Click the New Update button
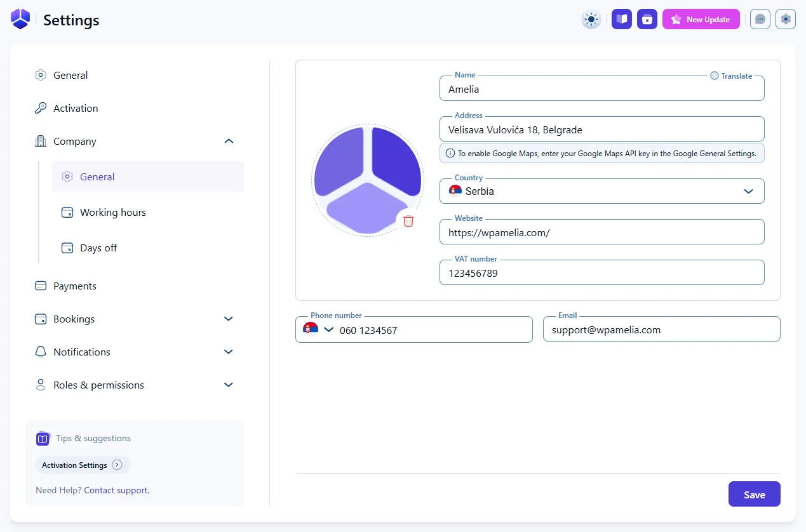Image resolution: width=806 pixels, height=532 pixels. (701, 19)
